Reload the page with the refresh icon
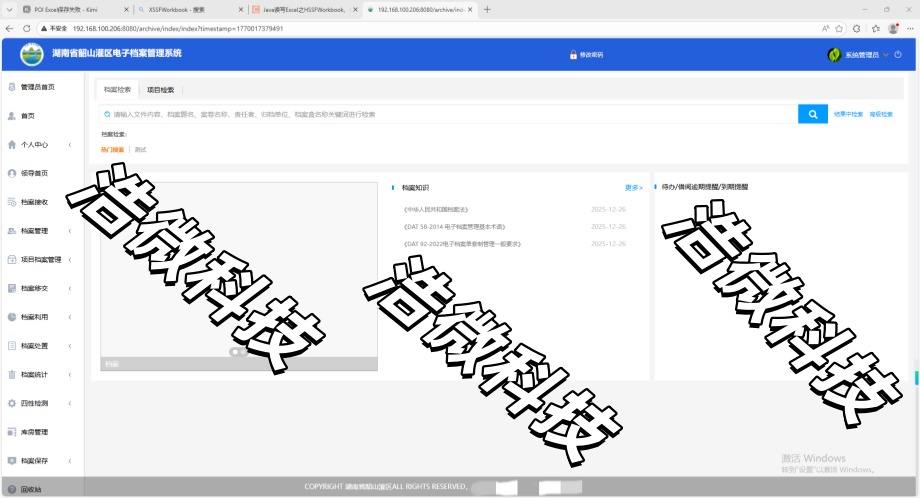The height and width of the screenshot is (498, 920). [26, 28]
